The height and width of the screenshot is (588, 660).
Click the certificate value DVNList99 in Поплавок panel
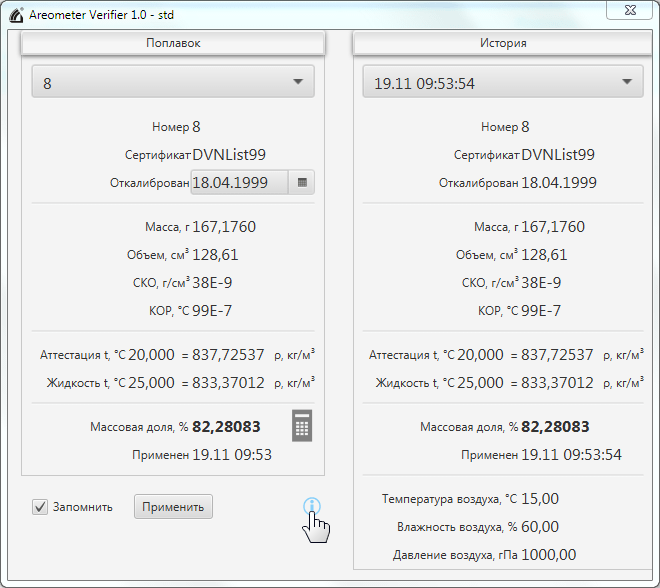coord(229,155)
